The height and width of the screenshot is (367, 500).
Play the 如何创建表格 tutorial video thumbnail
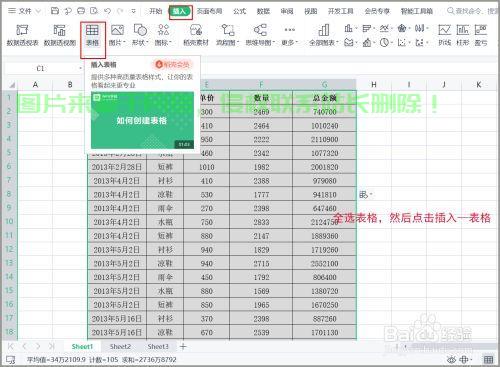[142, 120]
